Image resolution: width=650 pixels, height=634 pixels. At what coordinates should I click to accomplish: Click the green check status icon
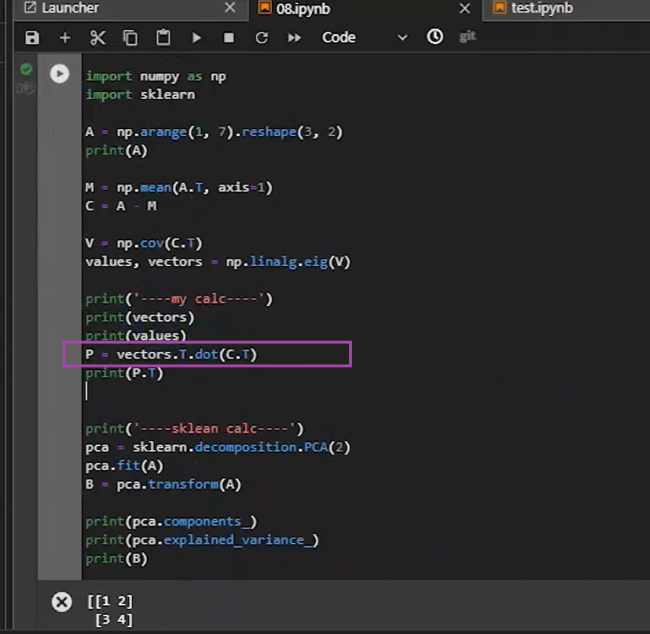[26, 69]
